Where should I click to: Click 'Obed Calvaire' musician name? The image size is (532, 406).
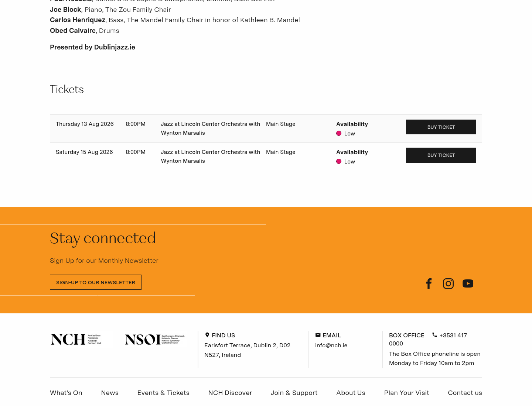pos(73,31)
